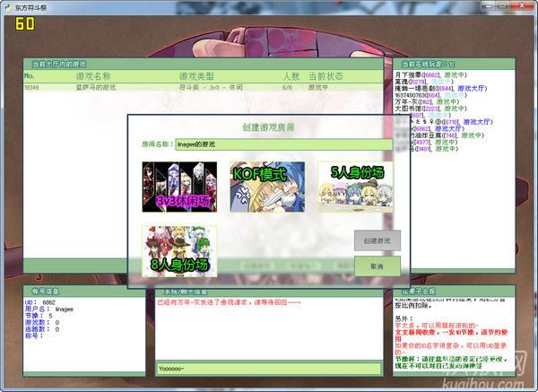
Task: Select player 月下独黍 in online list
Action: tap(411, 74)
